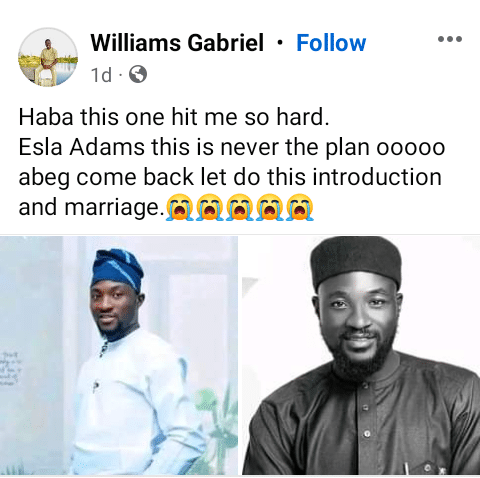Viewport: 480px width, 478px height.
Task: Click the Williams Gabriel name link
Action: click(x=177, y=43)
